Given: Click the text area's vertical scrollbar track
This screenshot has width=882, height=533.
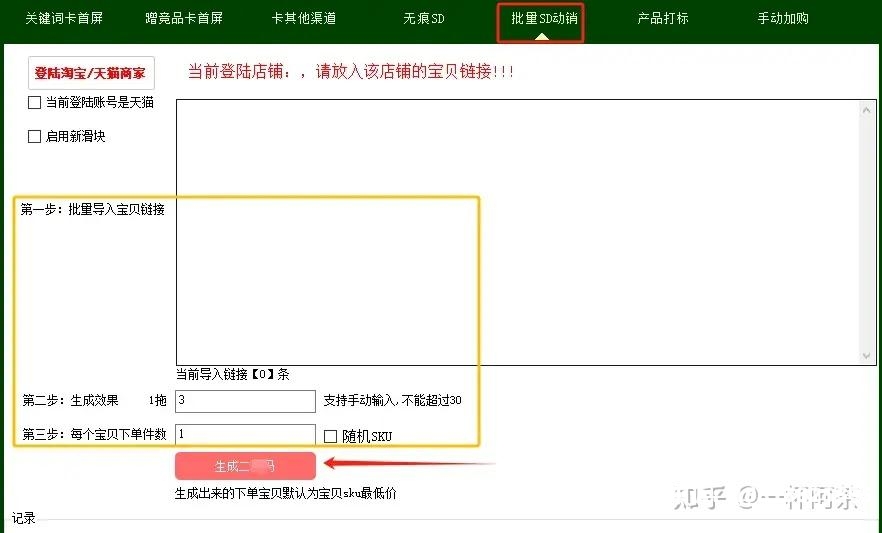Looking at the screenshot, I should [x=868, y=231].
